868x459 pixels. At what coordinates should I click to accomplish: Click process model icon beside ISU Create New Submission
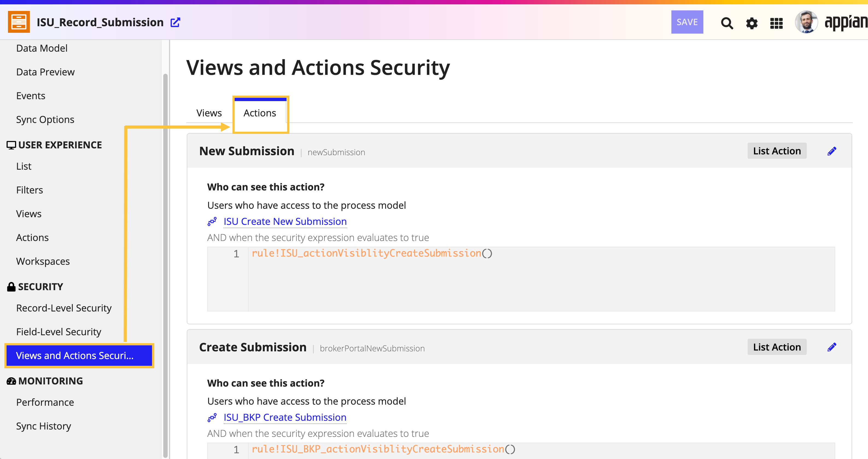pos(212,222)
